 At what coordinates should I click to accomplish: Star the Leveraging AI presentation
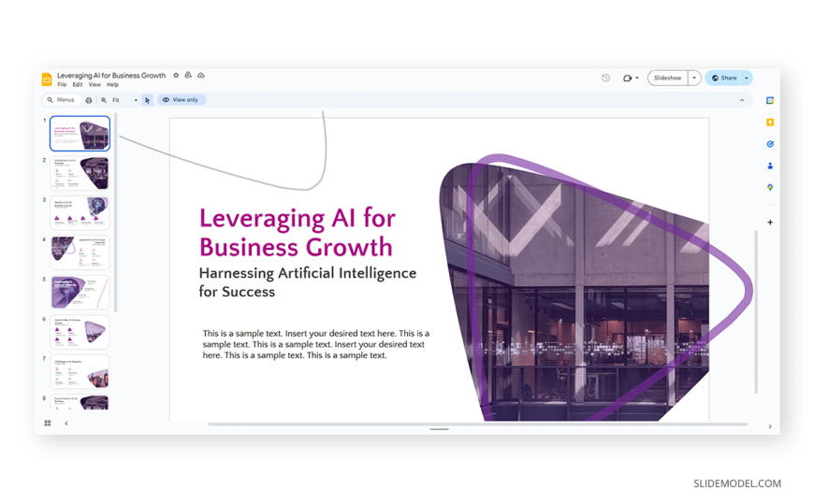pyautogui.click(x=176, y=76)
